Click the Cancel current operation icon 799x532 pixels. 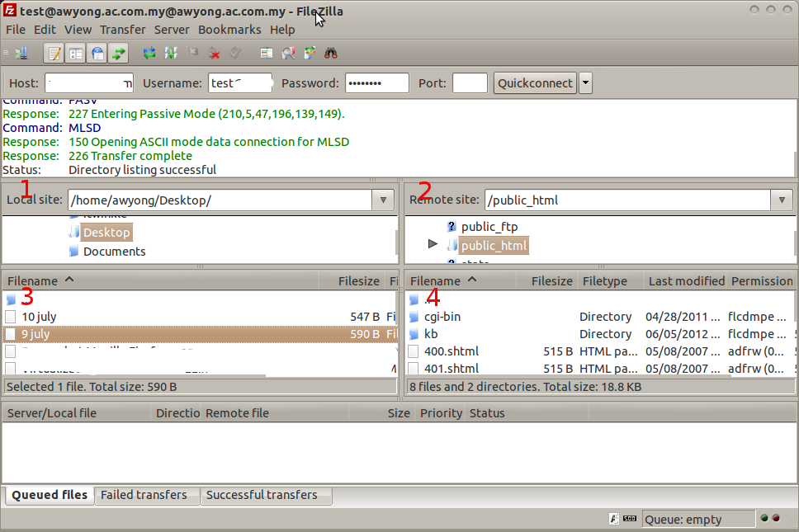192,52
